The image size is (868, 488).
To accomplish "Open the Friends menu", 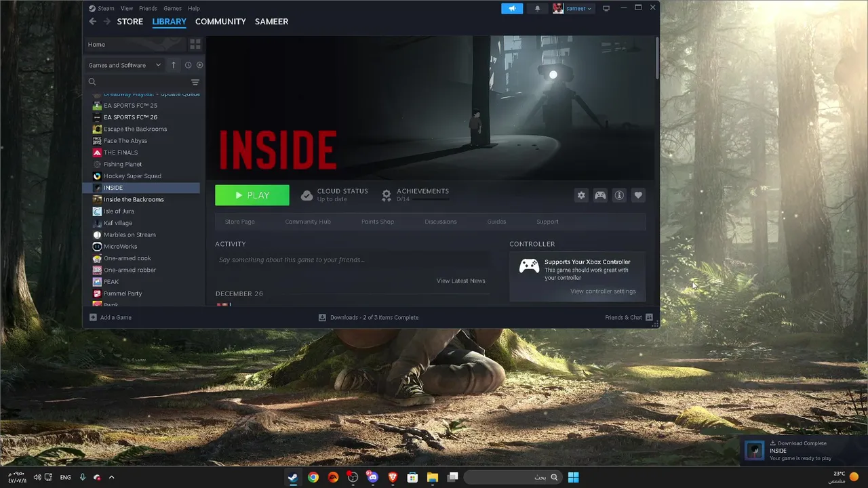I will coord(148,8).
